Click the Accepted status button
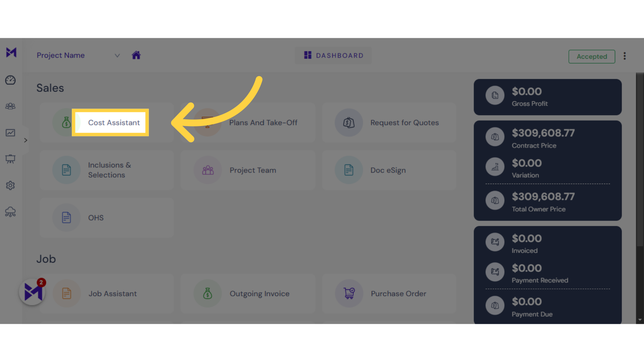 [592, 56]
